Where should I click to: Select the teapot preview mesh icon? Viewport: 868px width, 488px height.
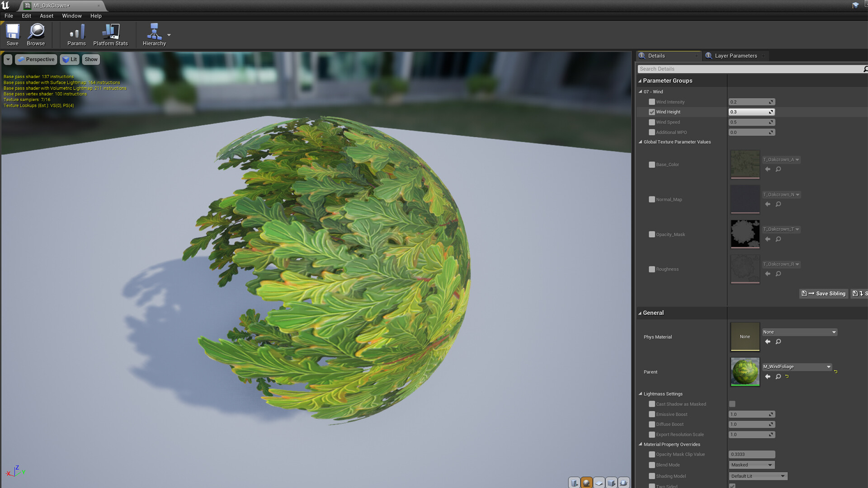(x=624, y=482)
